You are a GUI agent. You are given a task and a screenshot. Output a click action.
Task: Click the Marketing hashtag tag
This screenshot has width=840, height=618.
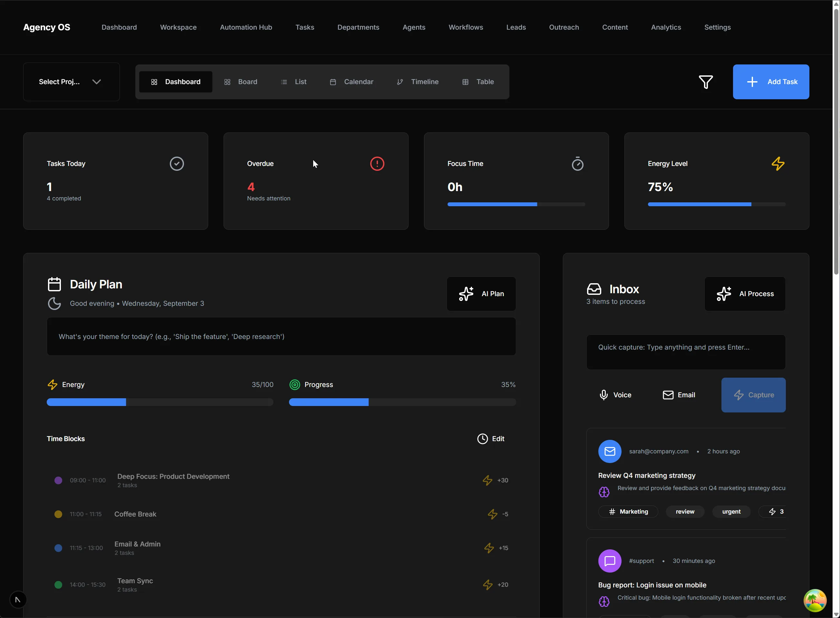click(628, 512)
